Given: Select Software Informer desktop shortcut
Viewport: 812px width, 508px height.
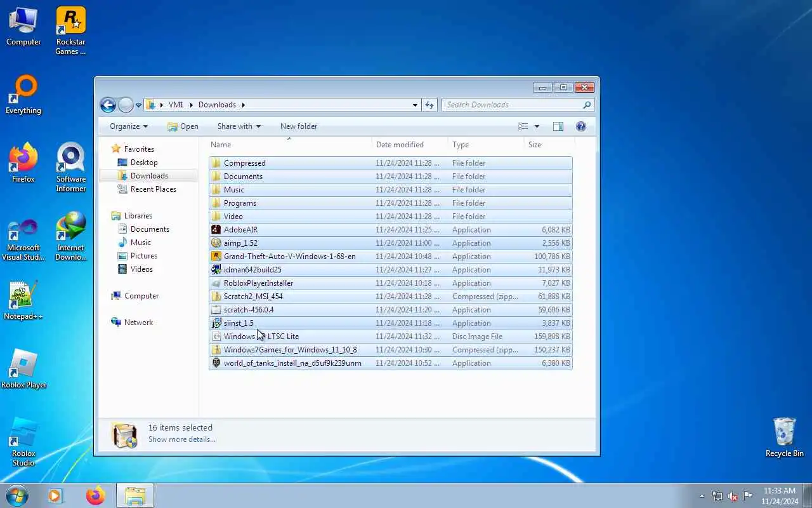Looking at the screenshot, I should (x=70, y=168).
